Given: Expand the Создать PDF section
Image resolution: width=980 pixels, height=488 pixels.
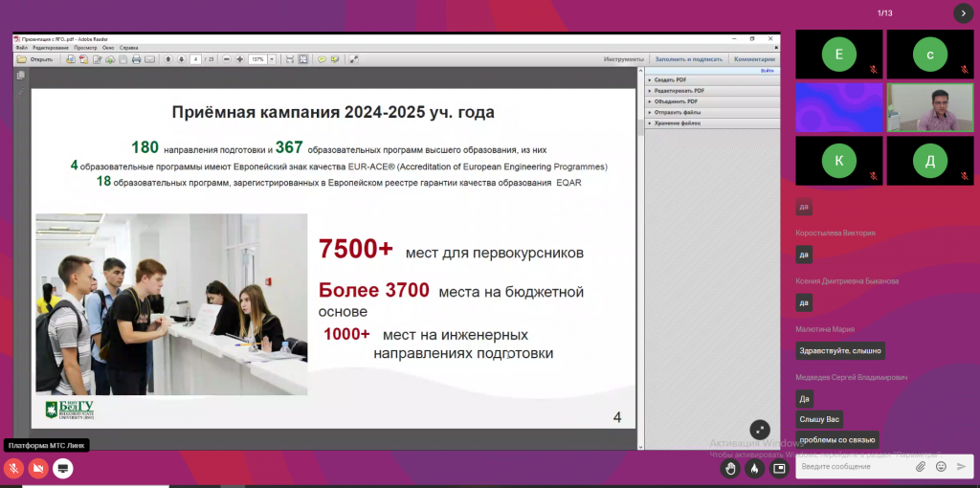Looking at the screenshot, I should 713,80.
